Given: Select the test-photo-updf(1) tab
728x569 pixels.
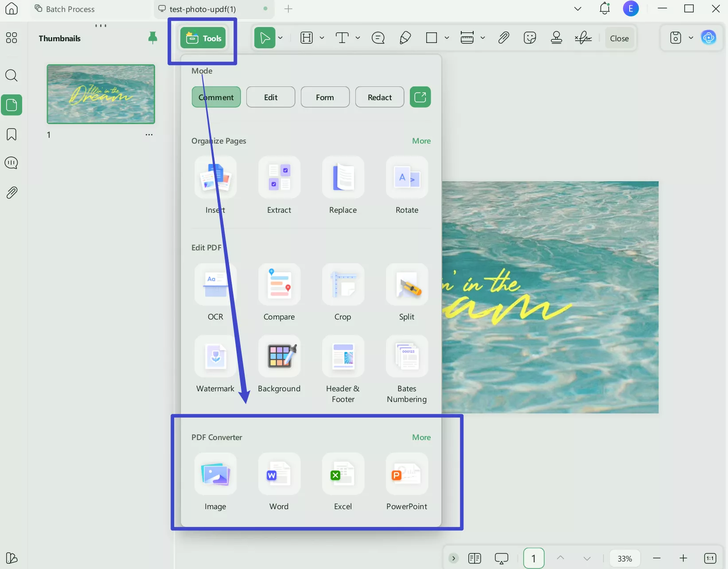Looking at the screenshot, I should [x=213, y=9].
